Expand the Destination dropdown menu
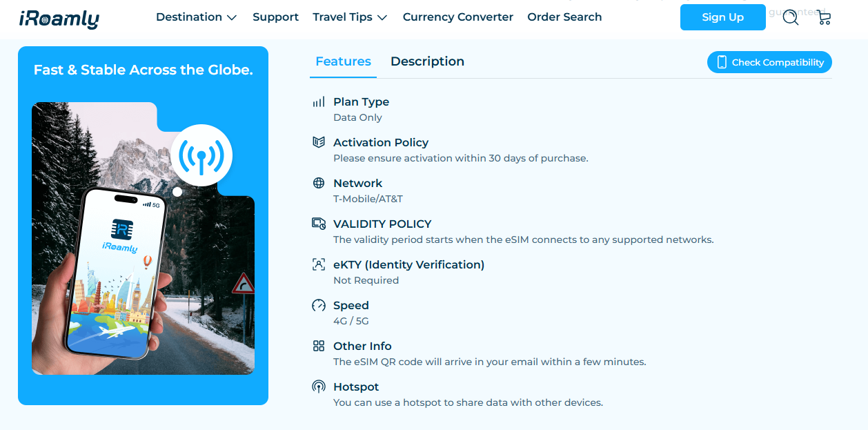Screen dimensions: 868x430 click(197, 17)
